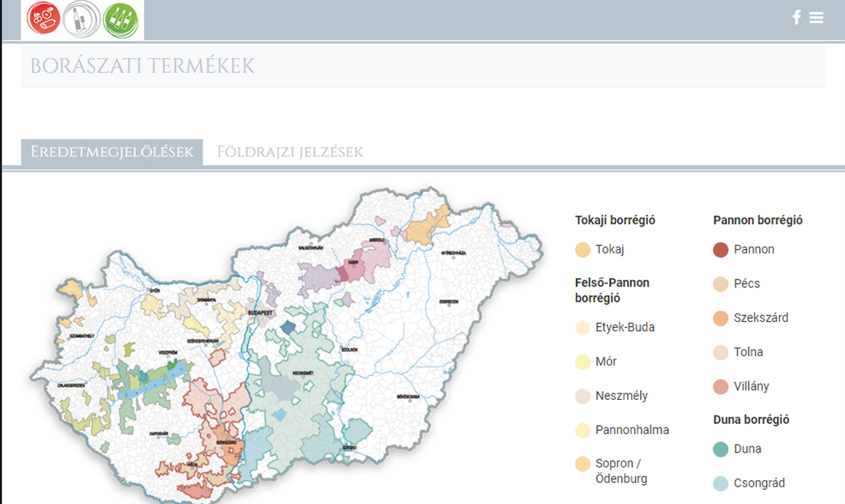Select the Neszmély legend label
The image size is (845, 504).
621,396
